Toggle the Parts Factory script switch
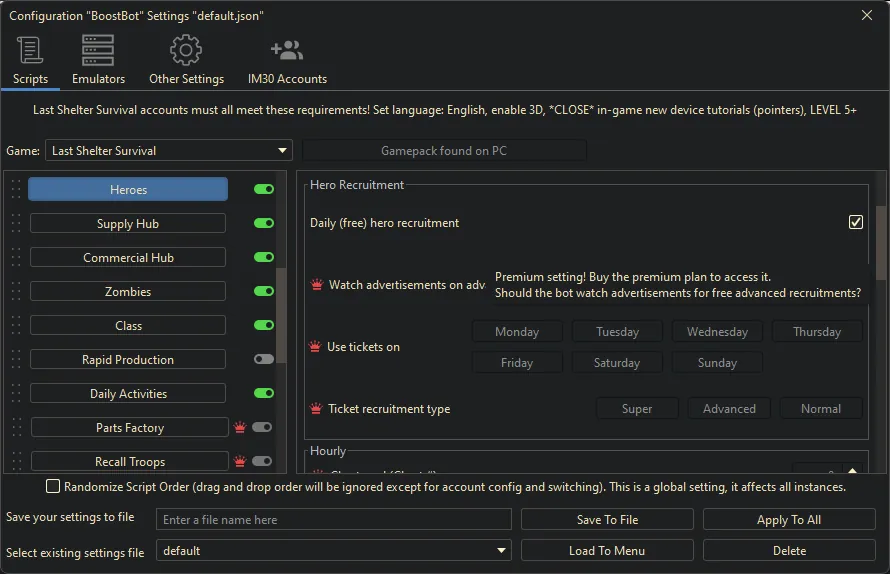890x574 pixels. tap(262, 427)
